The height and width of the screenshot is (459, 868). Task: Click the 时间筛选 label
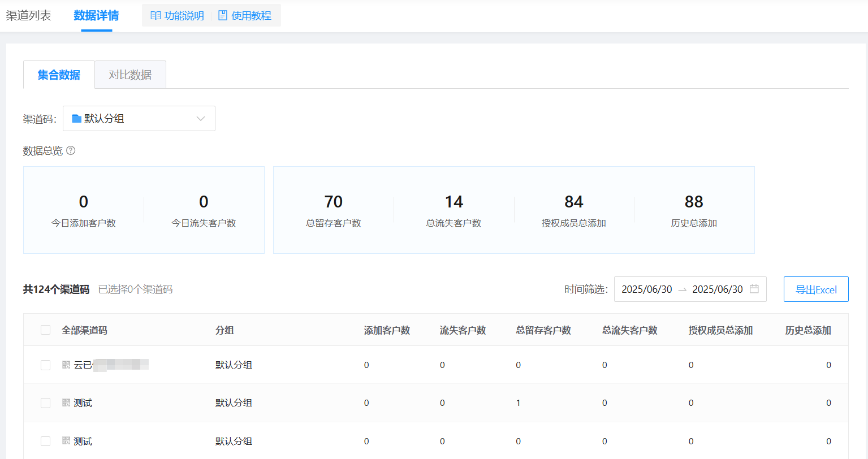586,289
